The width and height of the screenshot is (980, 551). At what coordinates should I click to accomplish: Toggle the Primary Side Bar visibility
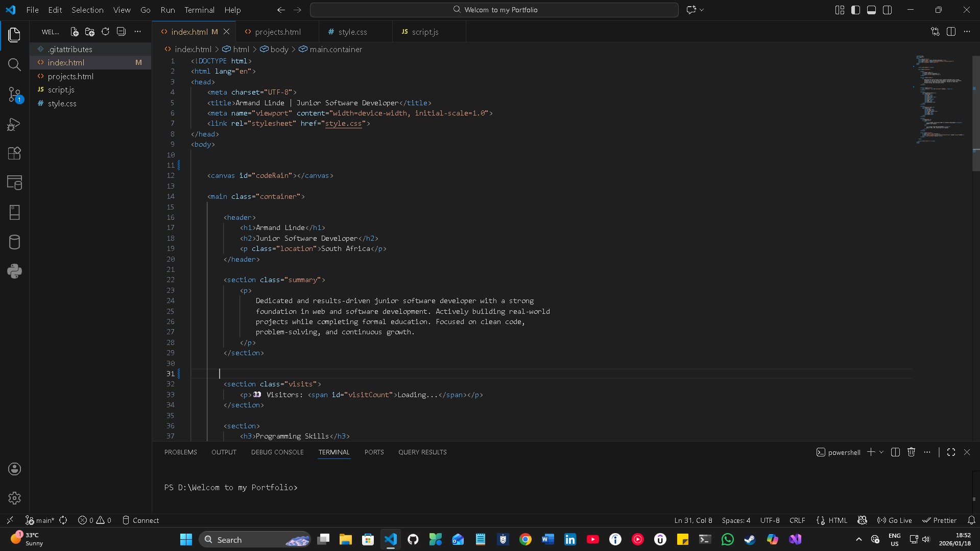click(x=855, y=10)
